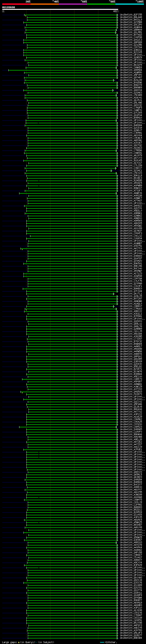Open hit UniRef100_B2FI55
The height and width of the screenshot is (644, 146).
pyautogui.click(x=131, y=15)
